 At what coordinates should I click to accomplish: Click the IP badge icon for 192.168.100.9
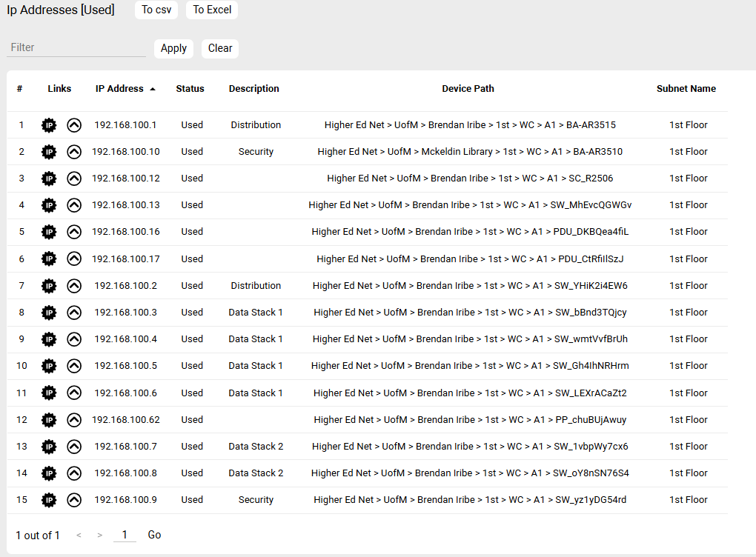[49, 500]
